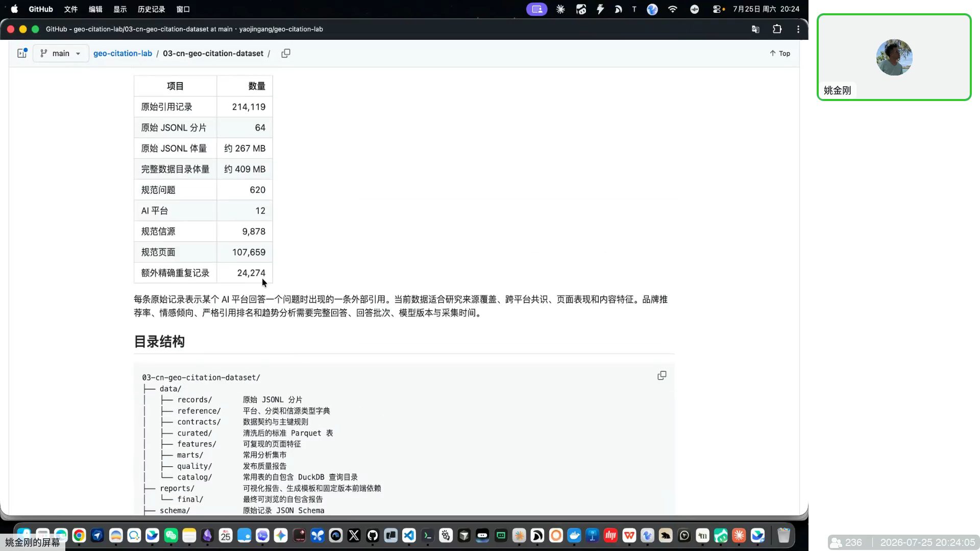Select 姚金刚 participant video thumbnail
Image resolution: width=980 pixels, height=551 pixels.
point(894,57)
